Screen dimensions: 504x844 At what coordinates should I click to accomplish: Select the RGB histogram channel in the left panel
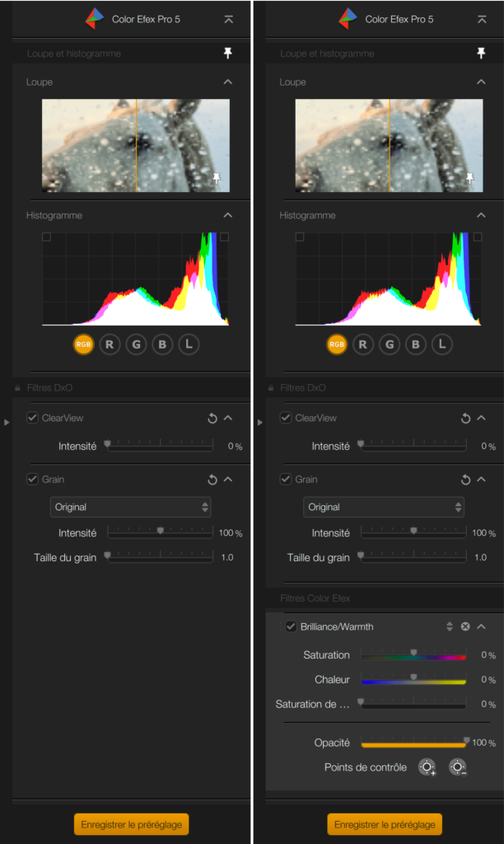pos(83,345)
